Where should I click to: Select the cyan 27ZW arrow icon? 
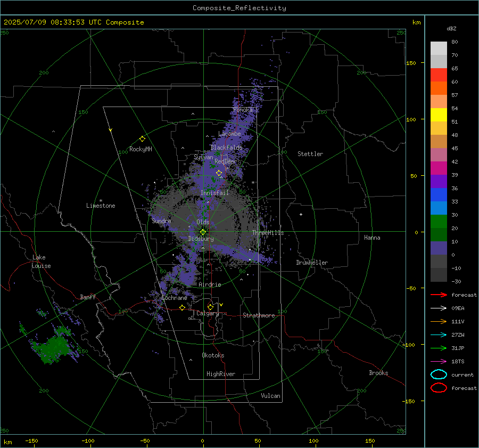tap(439, 335)
